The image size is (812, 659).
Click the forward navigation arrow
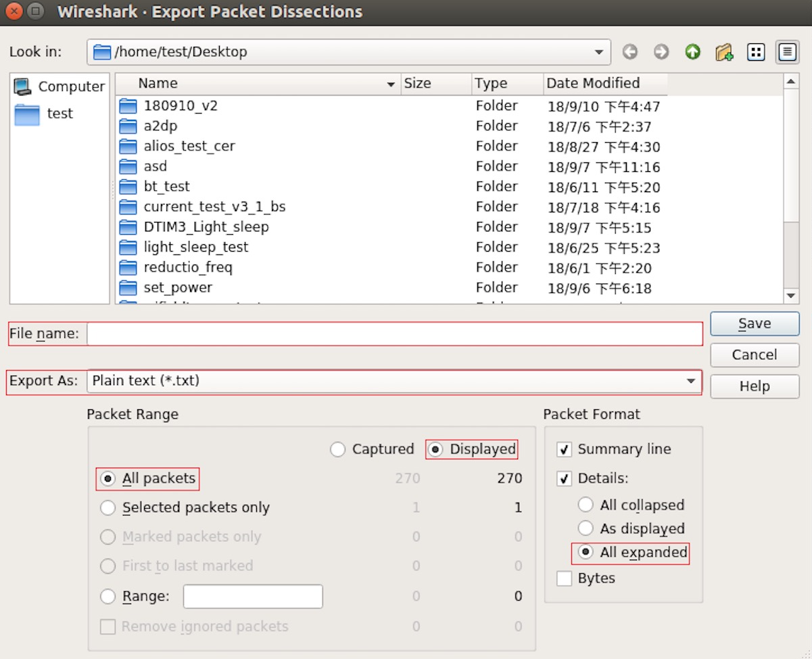pyautogui.click(x=661, y=51)
